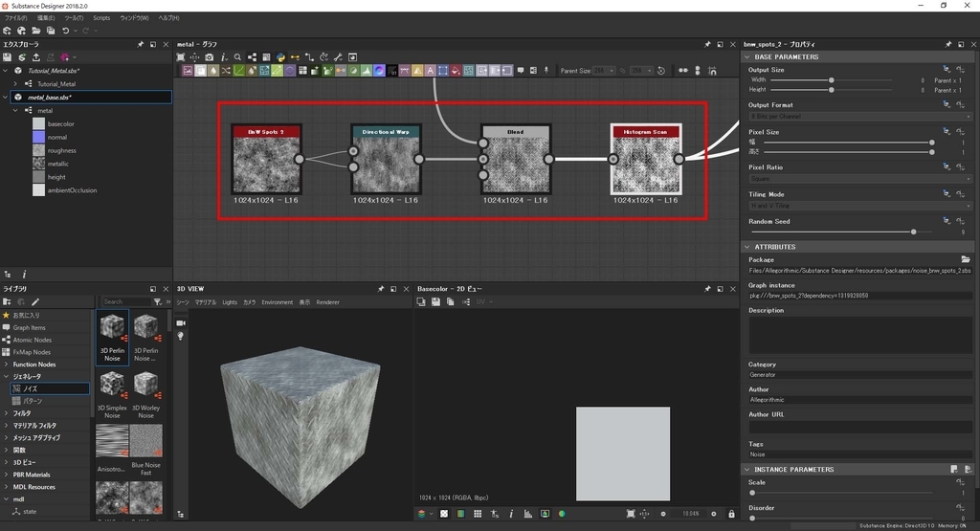Click the Python script icon in graph toolbar
The width and height of the screenshot is (980, 531).
point(280,56)
